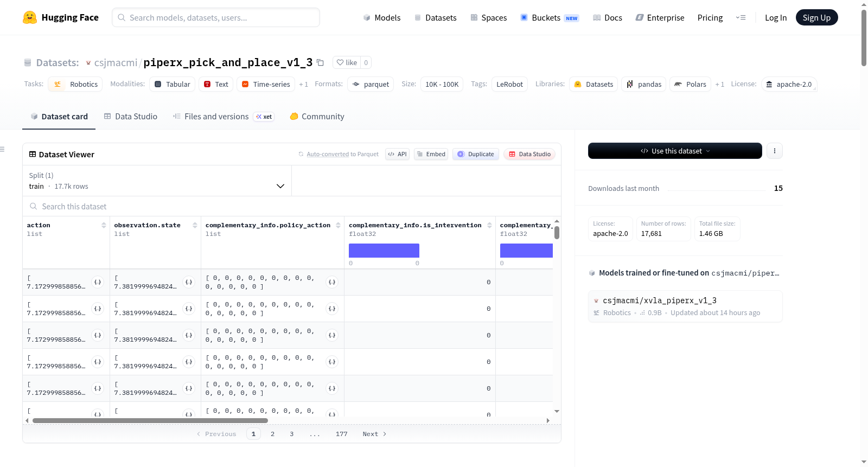Click the csjmacmi owner avatar icon

(x=88, y=63)
